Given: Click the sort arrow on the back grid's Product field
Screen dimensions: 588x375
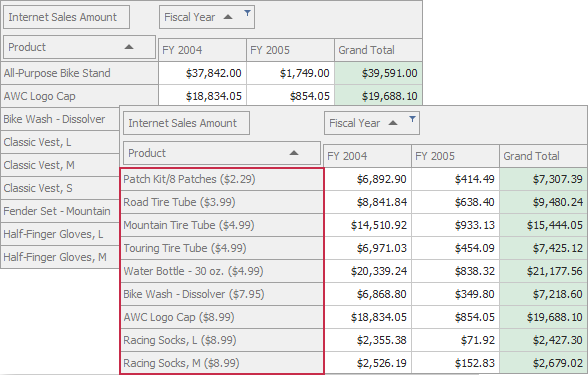Looking at the screenshot, I should pyautogui.click(x=129, y=47).
